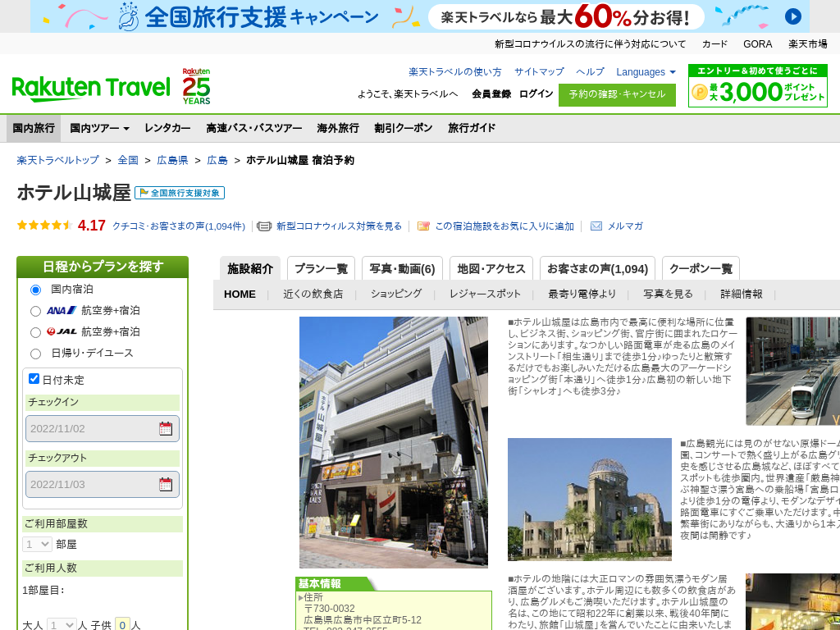The width and height of the screenshot is (840, 630).
Task: Switch to the 施設紹介 tab
Action: coord(249,268)
